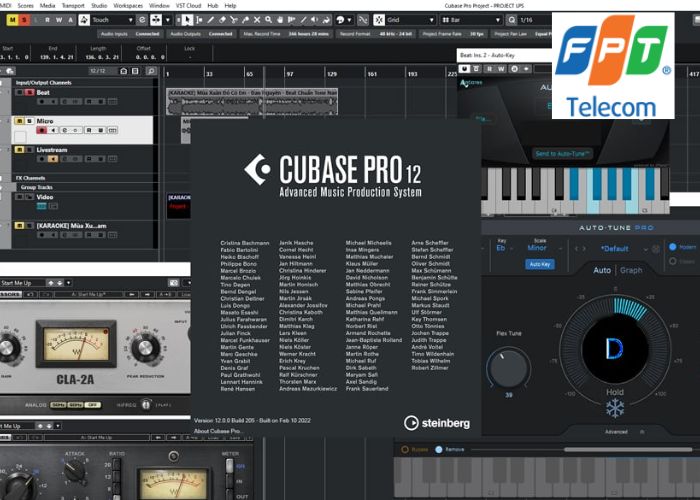Viewport: 700px width, 500px height.
Task: Open the Grid snap type dropdown
Action: click(412, 19)
